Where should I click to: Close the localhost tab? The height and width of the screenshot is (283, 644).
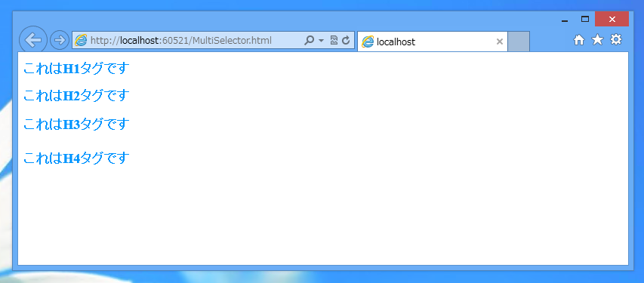(500, 42)
